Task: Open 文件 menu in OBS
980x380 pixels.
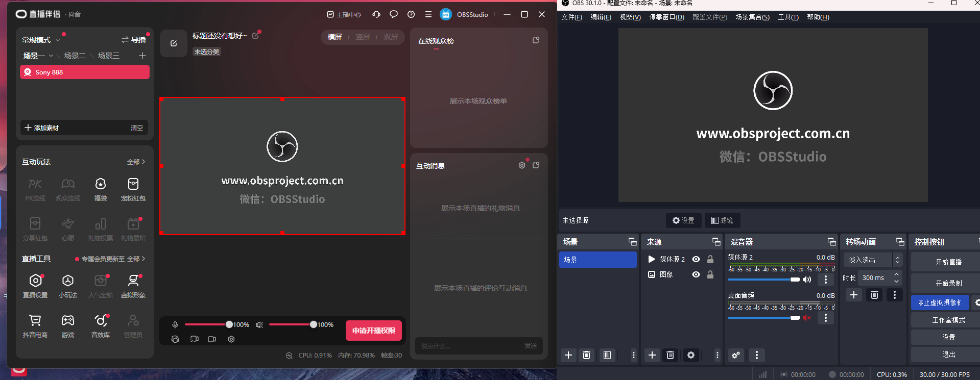Action: 571,17
